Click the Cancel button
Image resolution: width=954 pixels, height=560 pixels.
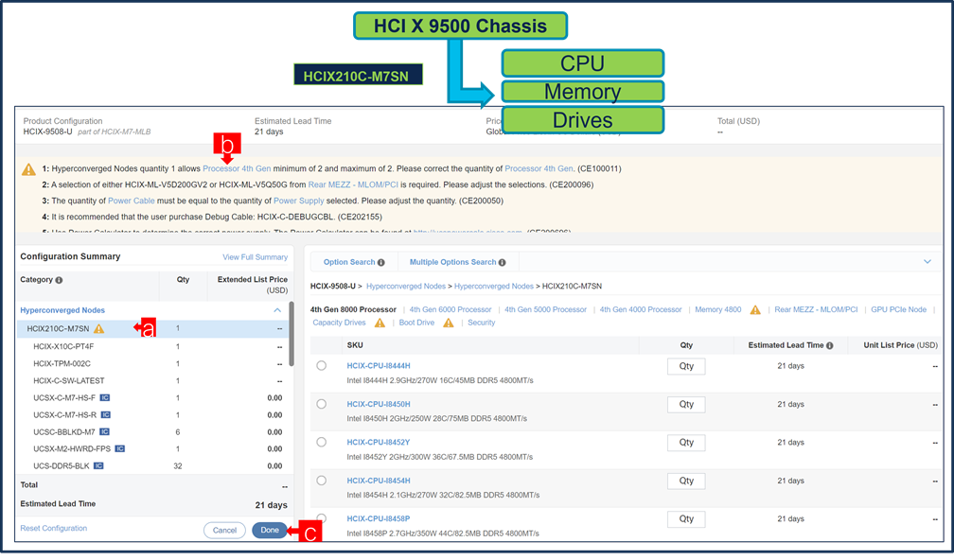[224, 531]
